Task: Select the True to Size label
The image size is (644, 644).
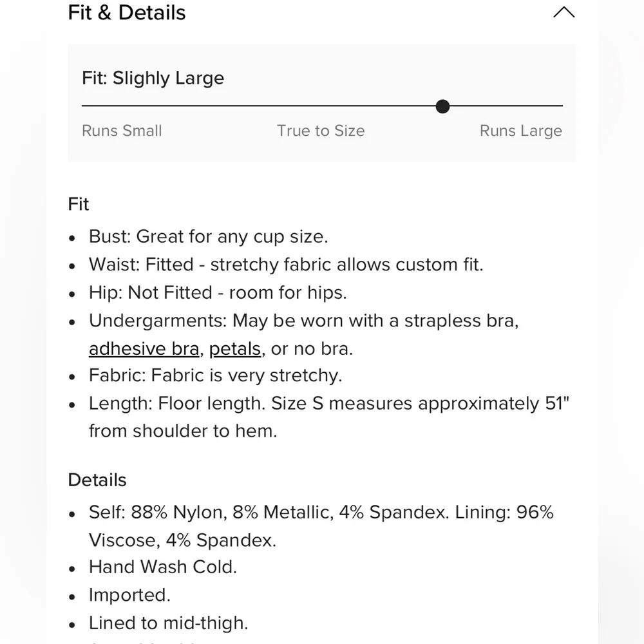Action: pyautogui.click(x=321, y=131)
